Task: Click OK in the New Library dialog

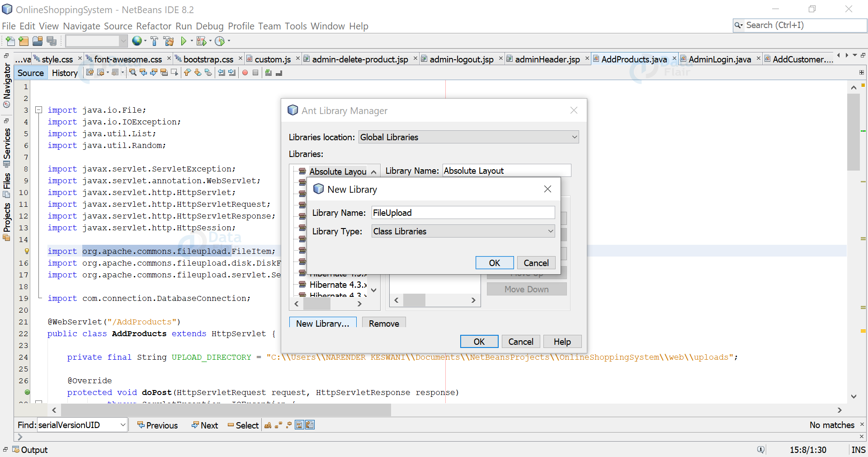Action: pos(495,263)
